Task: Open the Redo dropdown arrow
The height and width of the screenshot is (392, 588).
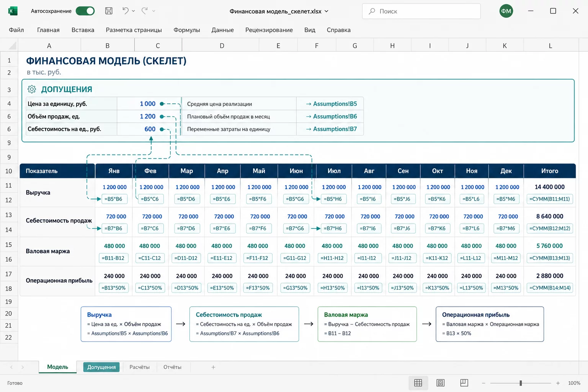Action: point(154,11)
